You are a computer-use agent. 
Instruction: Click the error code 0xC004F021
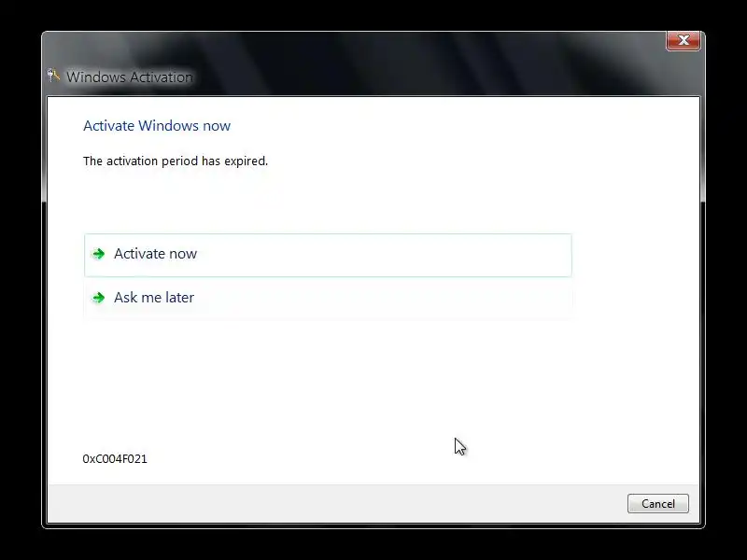click(115, 458)
